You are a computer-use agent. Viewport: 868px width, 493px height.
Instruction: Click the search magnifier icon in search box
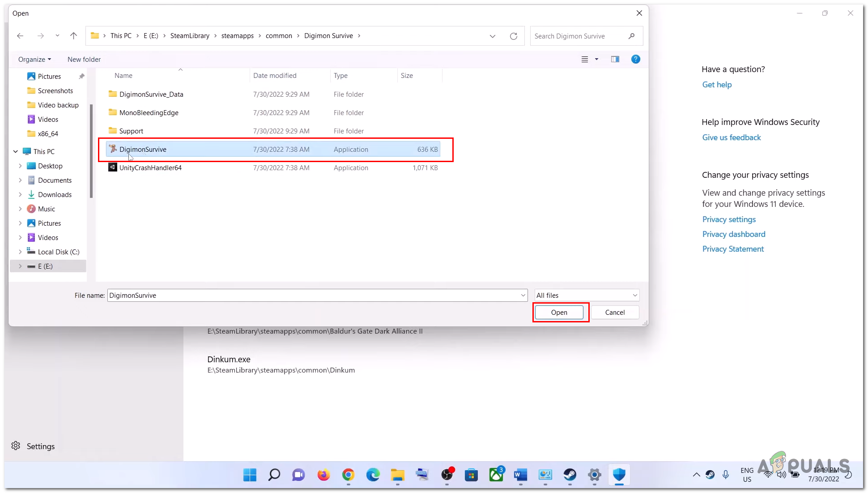point(631,36)
